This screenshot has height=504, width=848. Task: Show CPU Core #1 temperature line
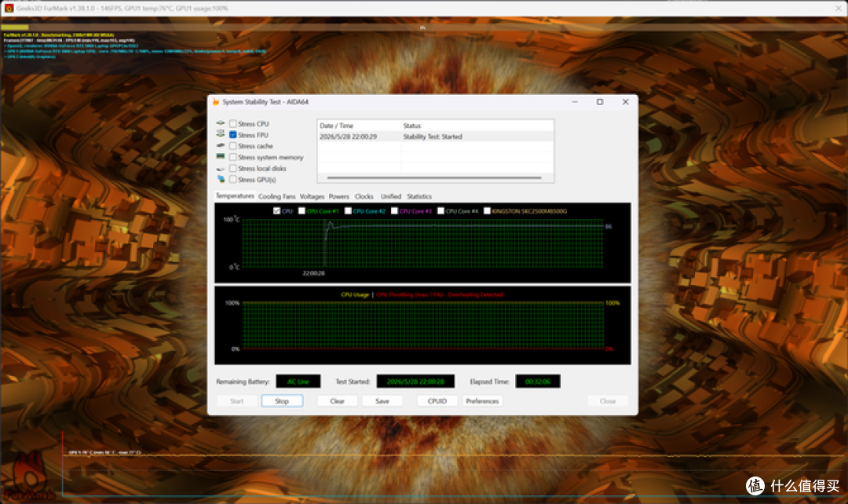point(302,211)
